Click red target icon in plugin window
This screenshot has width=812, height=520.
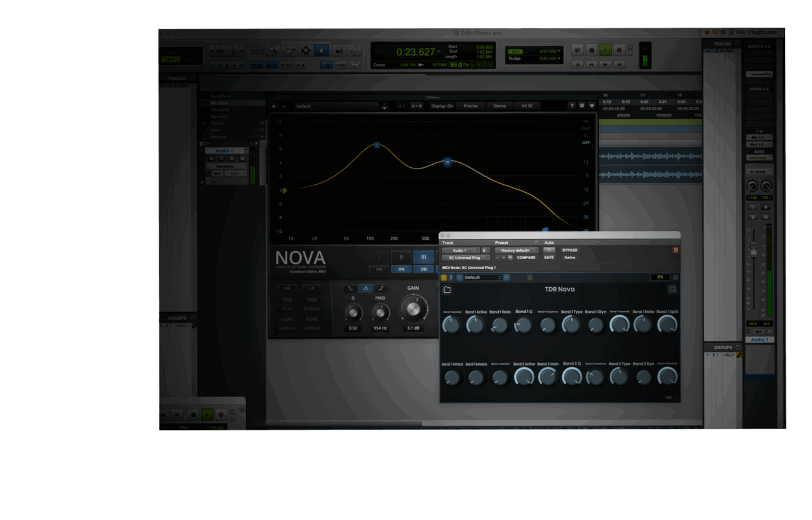tap(675, 250)
